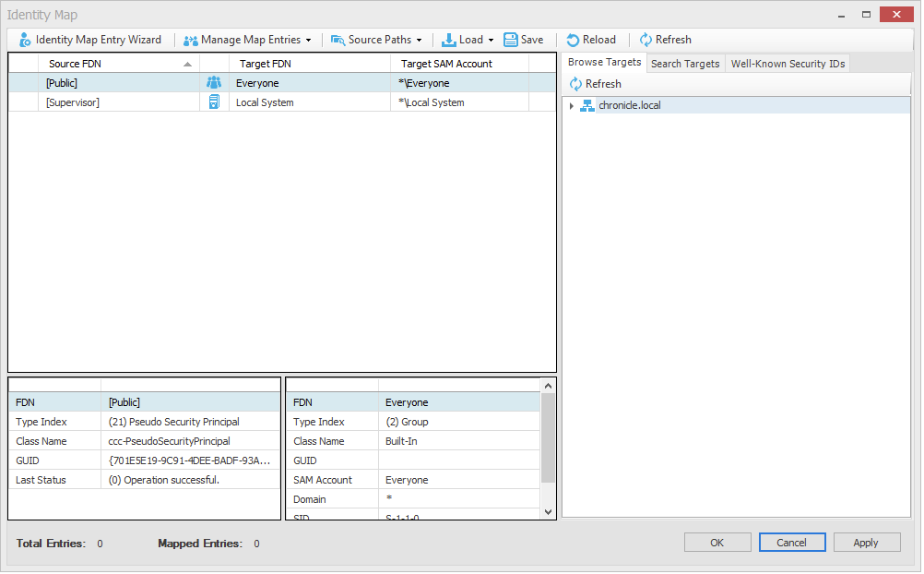
Task: Click the Domain asterisk value in target details
Action: pyautogui.click(x=459, y=499)
